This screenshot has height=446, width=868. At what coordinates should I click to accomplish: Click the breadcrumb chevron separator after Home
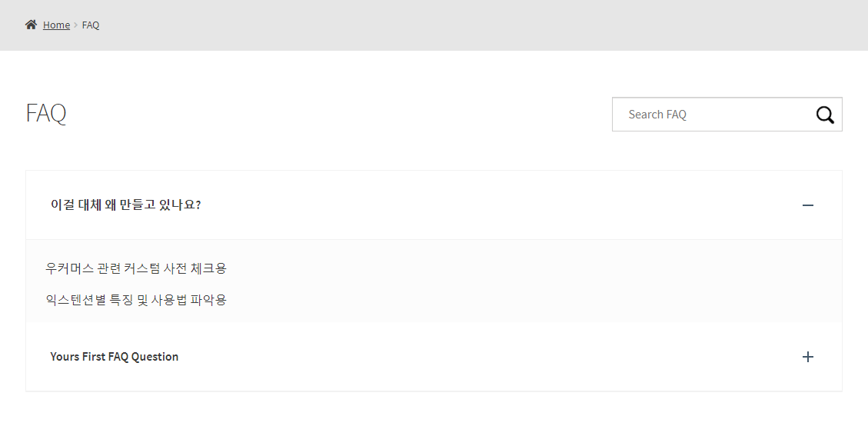click(x=76, y=25)
